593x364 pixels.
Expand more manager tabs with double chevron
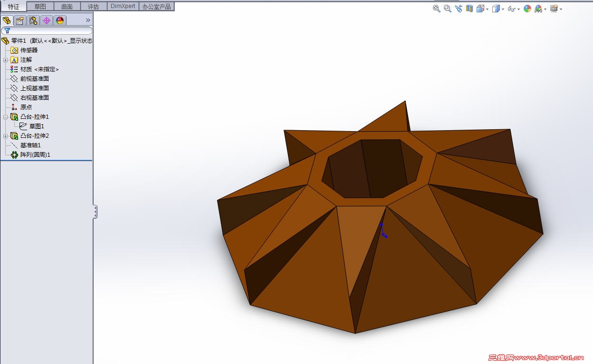point(87,20)
